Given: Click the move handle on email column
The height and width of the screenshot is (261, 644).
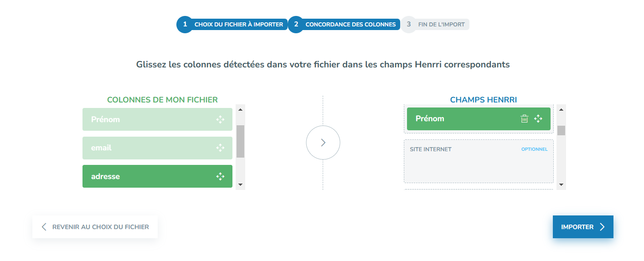Looking at the screenshot, I should pyautogui.click(x=220, y=148).
